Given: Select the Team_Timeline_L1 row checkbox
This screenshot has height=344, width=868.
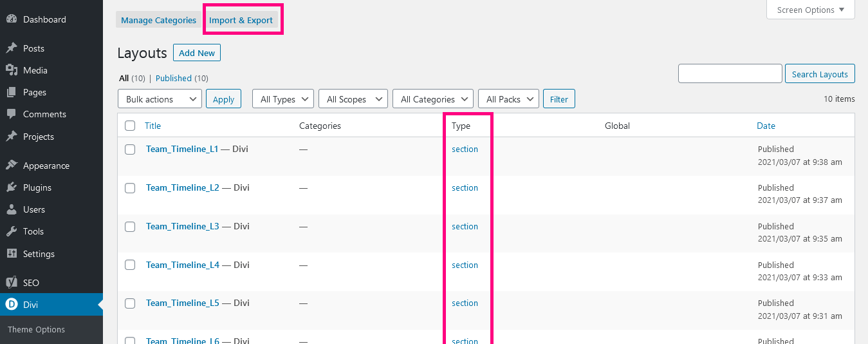Looking at the screenshot, I should point(130,149).
